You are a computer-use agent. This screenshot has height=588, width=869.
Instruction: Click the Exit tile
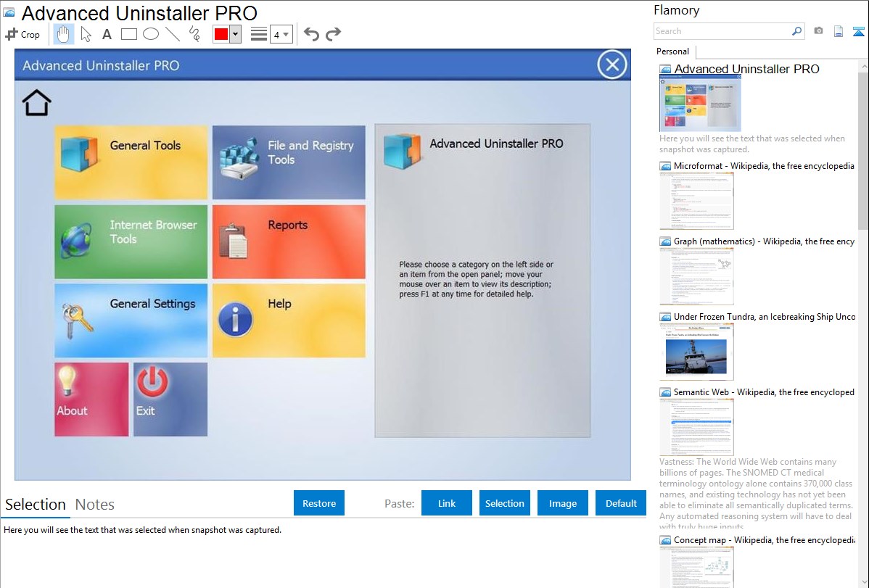pyautogui.click(x=170, y=399)
